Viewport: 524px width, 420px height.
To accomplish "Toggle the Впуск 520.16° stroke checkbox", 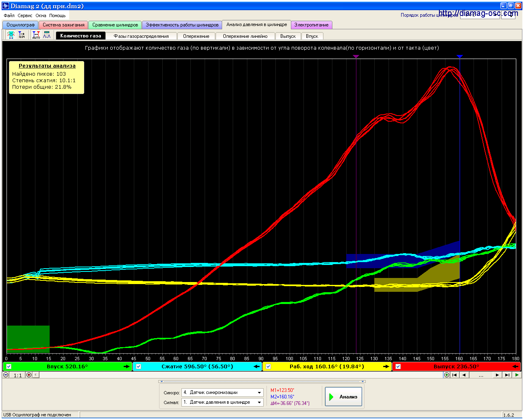I will [x=9, y=367].
